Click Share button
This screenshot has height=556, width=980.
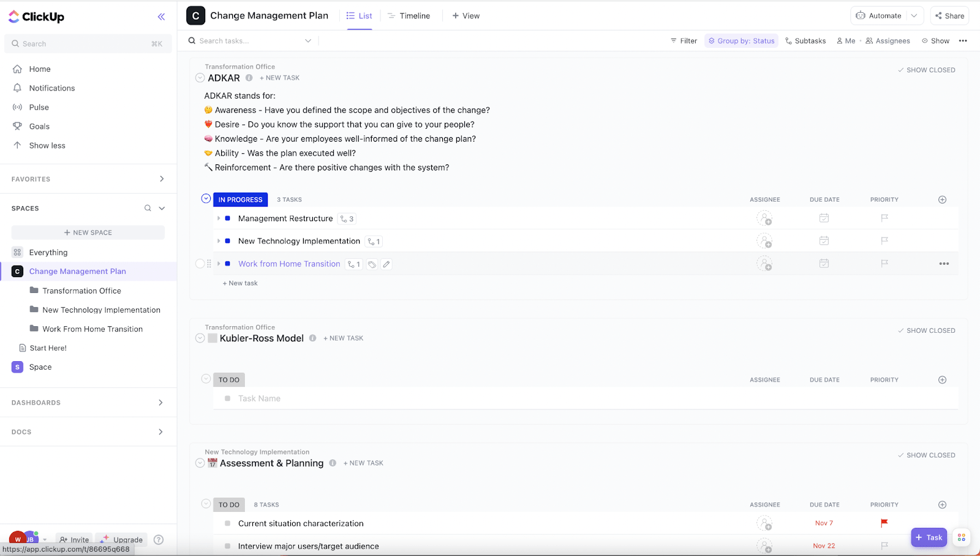[x=949, y=16]
